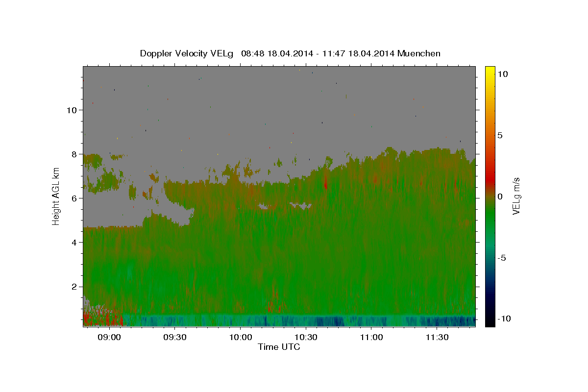Click the 'Height AGL km' axis title
The width and height of the screenshot is (588, 392).
point(56,196)
